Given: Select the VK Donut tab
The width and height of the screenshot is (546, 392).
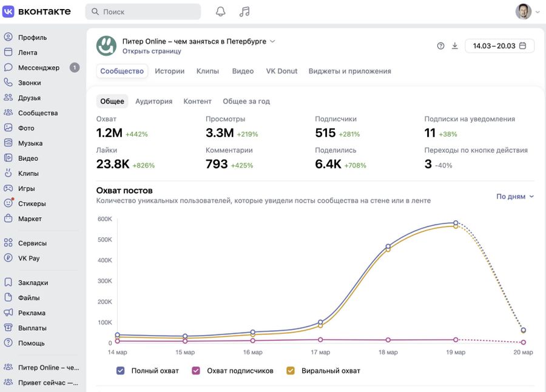Looking at the screenshot, I should 281,71.
